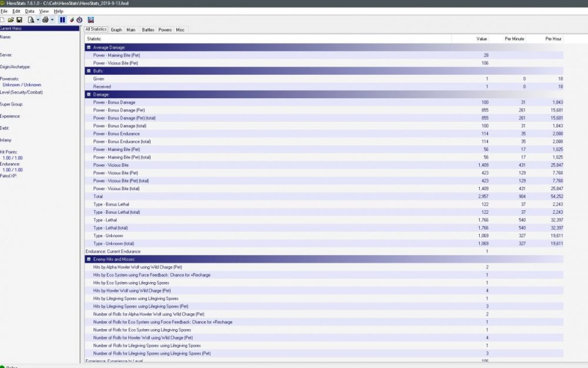
Task: Click the red pepper toolbar icon
Action: coord(72,19)
